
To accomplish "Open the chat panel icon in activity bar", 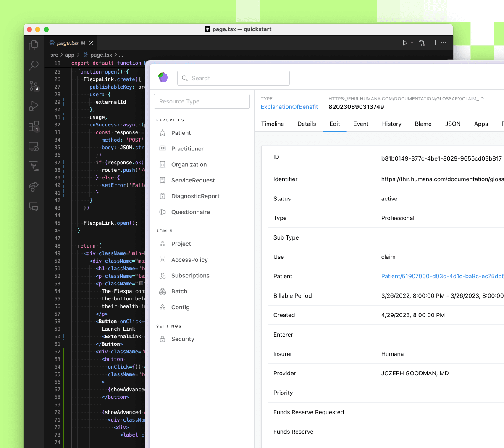I will coord(34,206).
